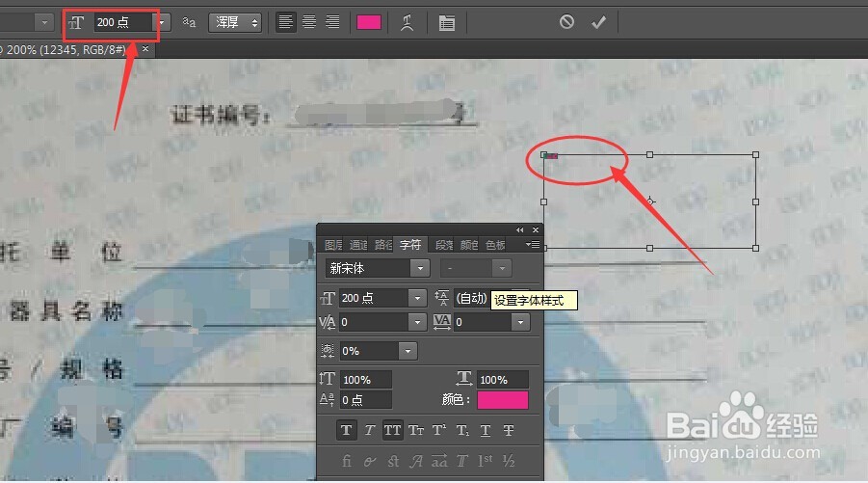Toggle Faux Italic style
Screen dimensions: 868x483
point(369,430)
